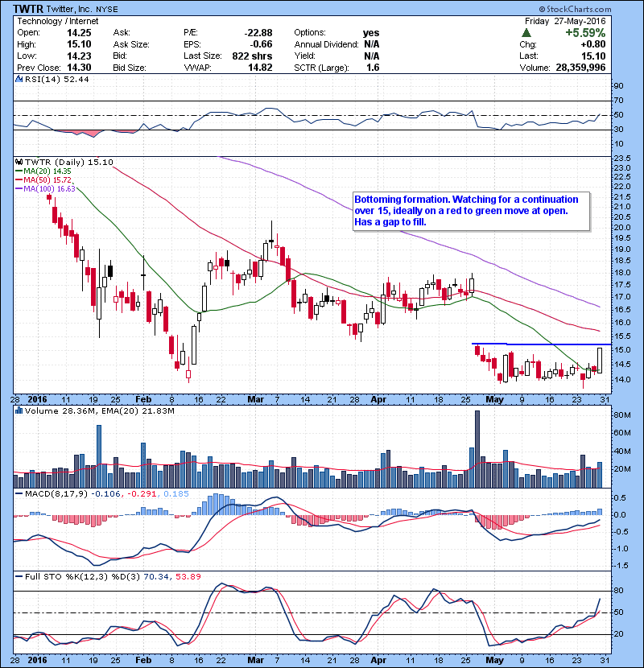Click the Bottoming formation annotation text box
Image resolution: width=644 pixels, height=668 pixels.
pos(472,211)
